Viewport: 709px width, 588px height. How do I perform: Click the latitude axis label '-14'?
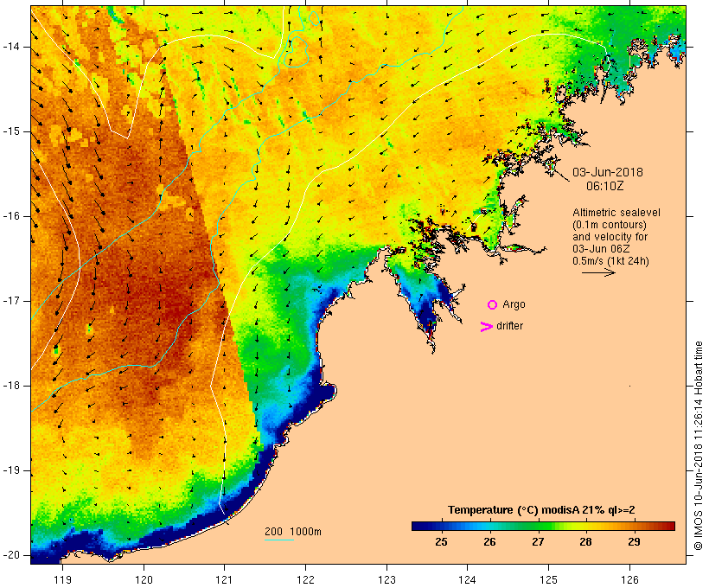coord(10,47)
